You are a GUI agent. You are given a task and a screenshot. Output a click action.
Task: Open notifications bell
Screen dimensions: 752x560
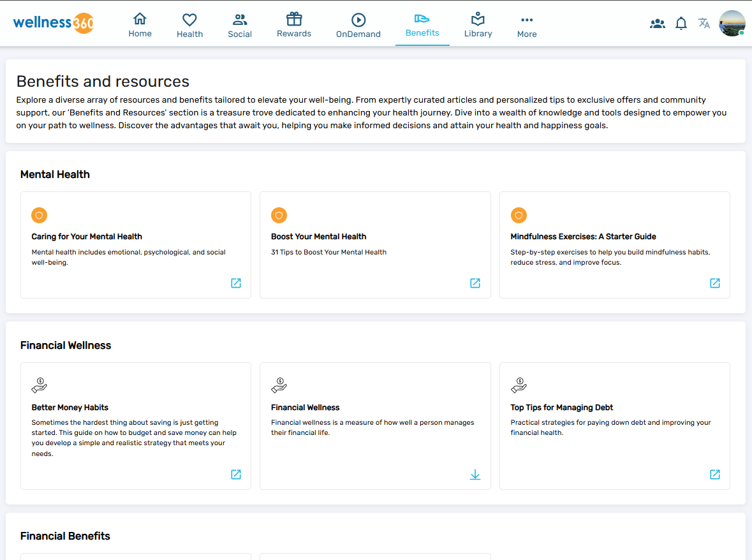click(x=681, y=24)
